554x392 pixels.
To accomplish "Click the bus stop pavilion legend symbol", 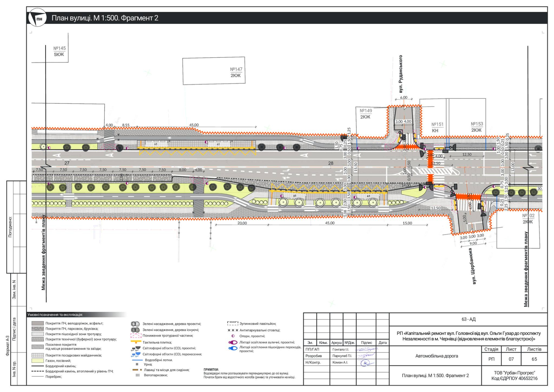I will click(x=233, y=323).
